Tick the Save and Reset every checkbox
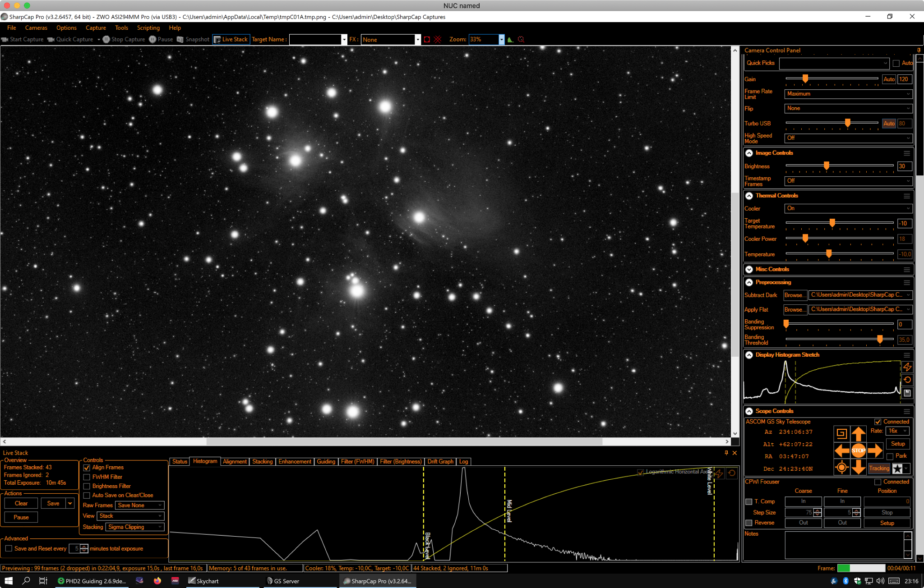The height and width of the screenshot is (588, 924). [x=9, y=548]
